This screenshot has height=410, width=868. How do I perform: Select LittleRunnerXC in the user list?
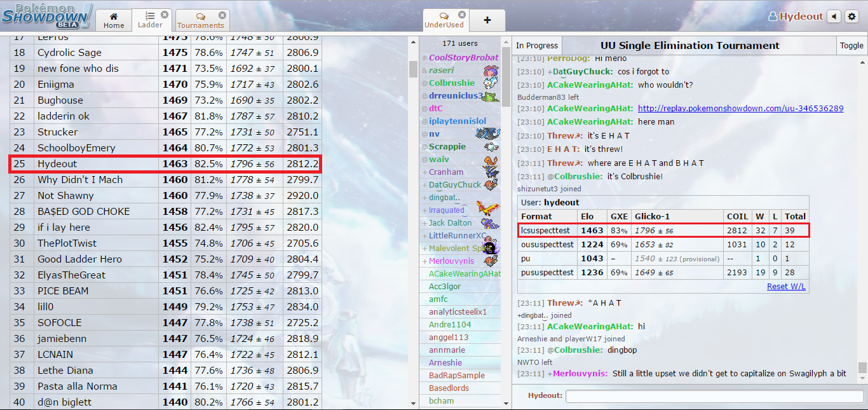(459, 236)
